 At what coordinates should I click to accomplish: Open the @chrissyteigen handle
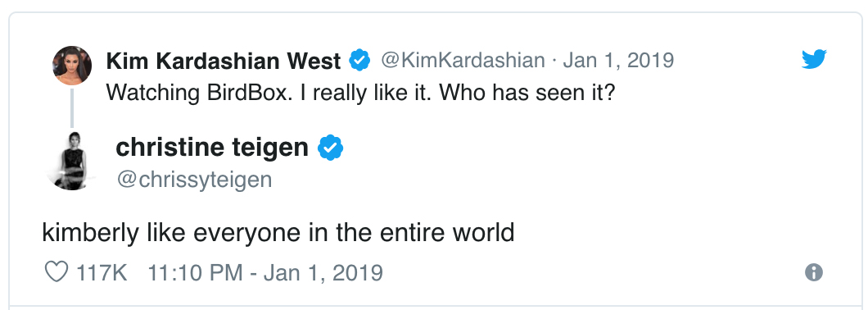[194, 180]
